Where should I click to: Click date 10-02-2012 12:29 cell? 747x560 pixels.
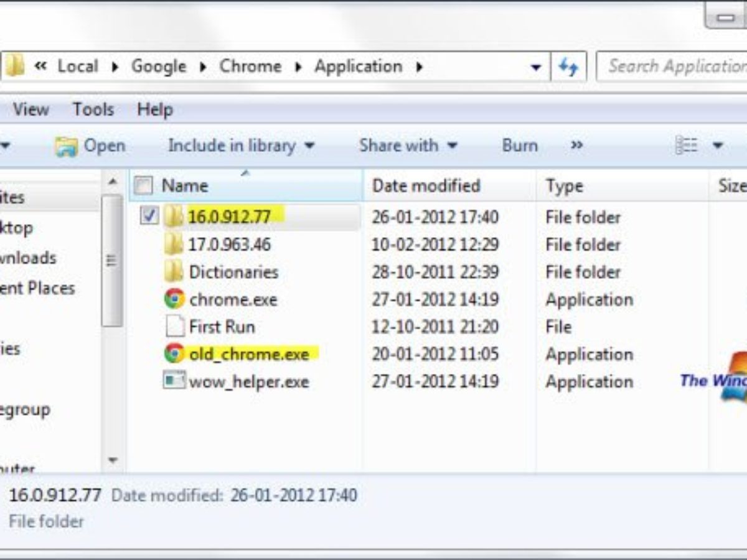click(435, 245)
